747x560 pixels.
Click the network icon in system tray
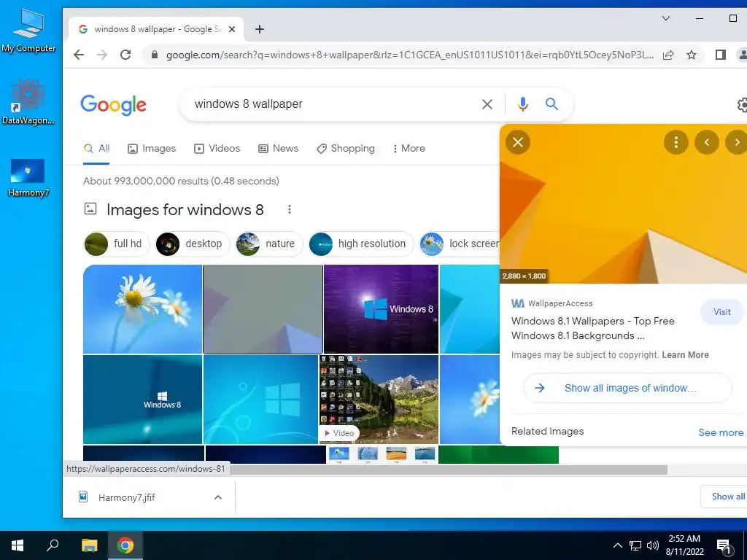(x=635, y=545)
